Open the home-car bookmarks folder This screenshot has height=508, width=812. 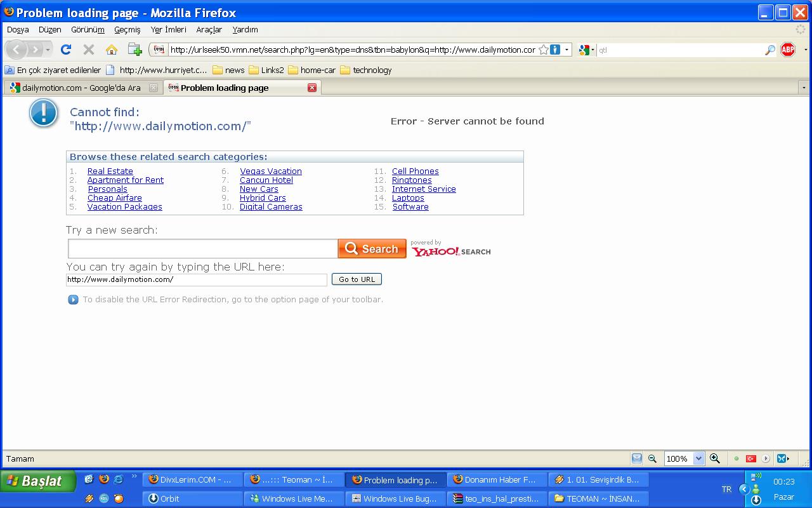pos(312,70)
